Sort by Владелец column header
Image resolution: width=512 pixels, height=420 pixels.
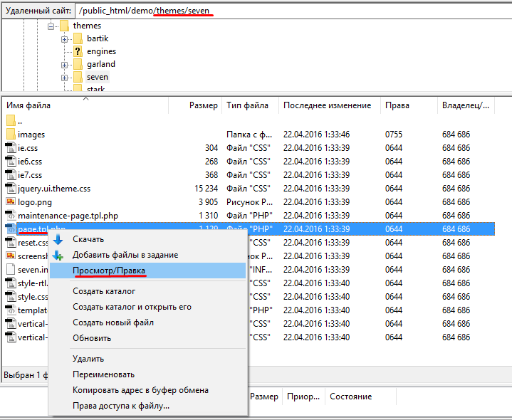point(466,105)
